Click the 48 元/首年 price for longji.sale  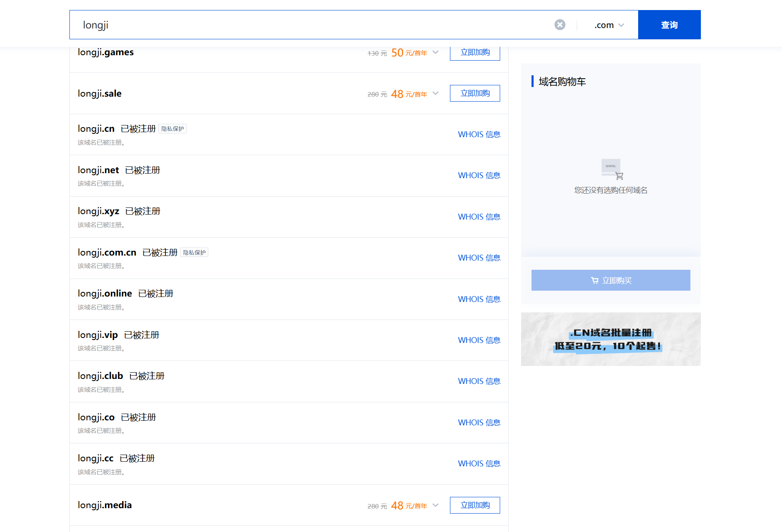click(x=409, y=94)
